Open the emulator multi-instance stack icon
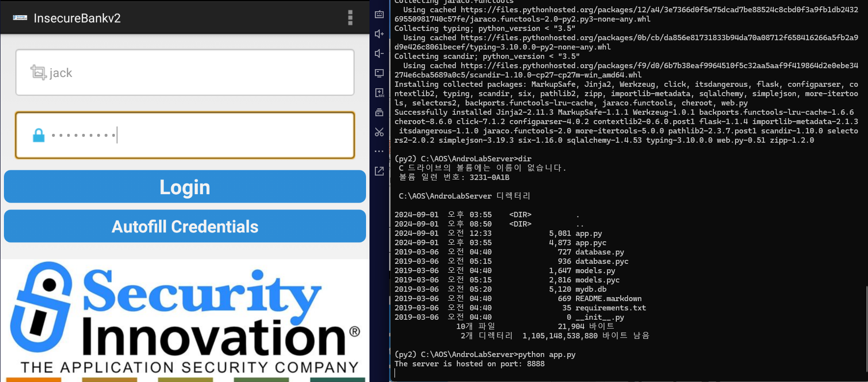This screenshot has height=382, width=868. click(x=379, y=112)
